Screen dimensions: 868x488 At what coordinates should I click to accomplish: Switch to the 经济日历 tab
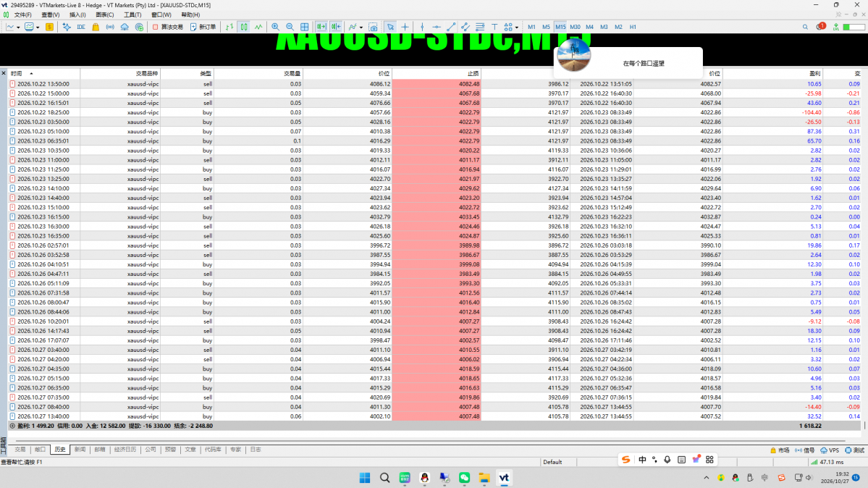point(125,450)
